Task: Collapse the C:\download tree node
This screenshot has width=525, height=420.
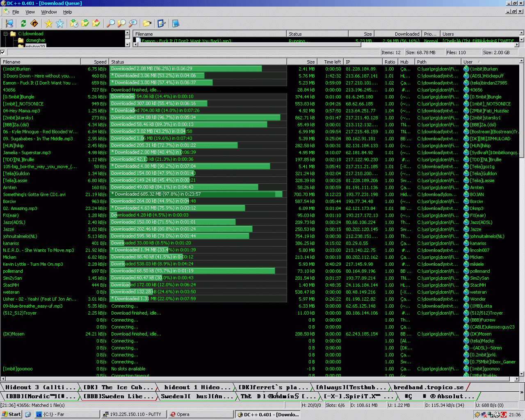Action: point(6,34)
